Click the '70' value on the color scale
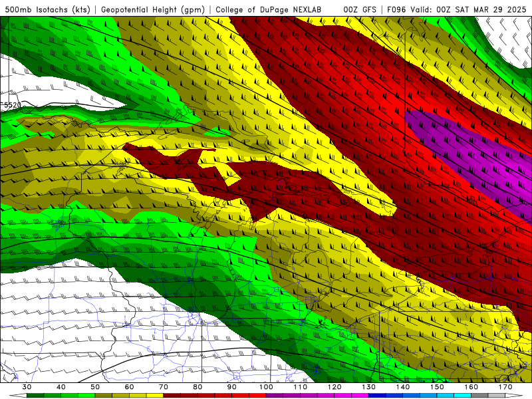 164,387
